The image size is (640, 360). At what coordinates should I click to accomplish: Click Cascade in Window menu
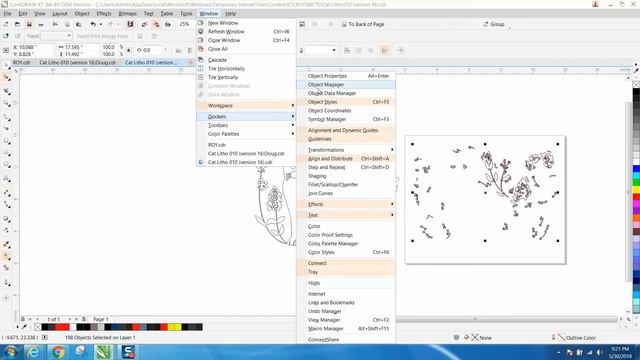[246, 60]
